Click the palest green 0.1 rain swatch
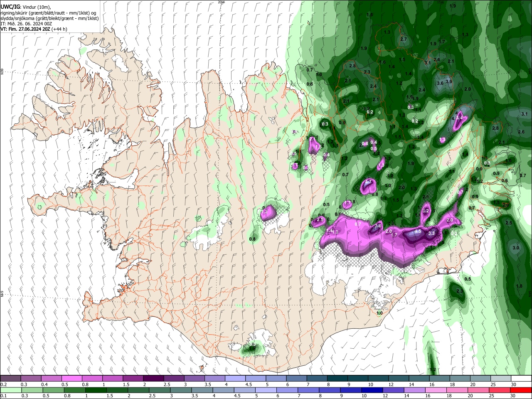Viewport: 532px width, 399px height. (x=10, y=390)
